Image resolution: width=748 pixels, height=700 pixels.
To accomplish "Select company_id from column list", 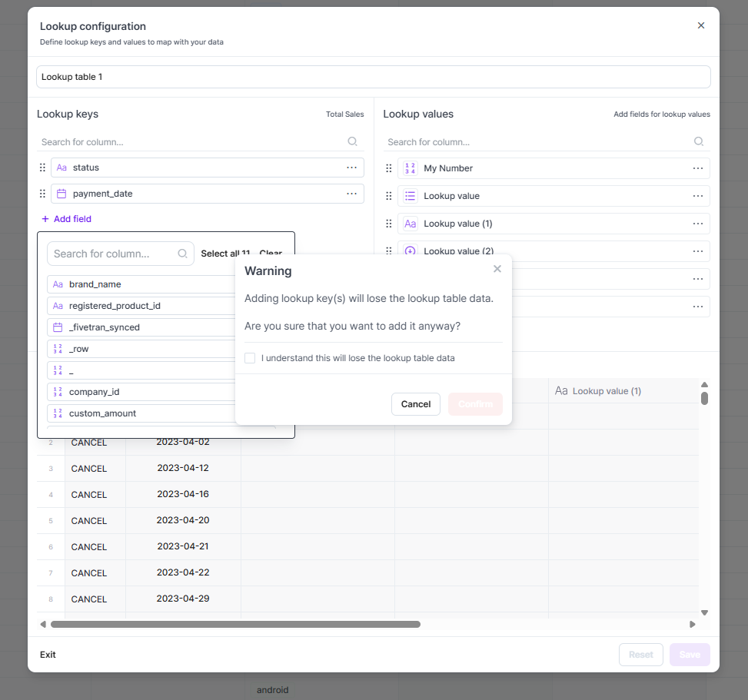I will (x=94, y=392).
